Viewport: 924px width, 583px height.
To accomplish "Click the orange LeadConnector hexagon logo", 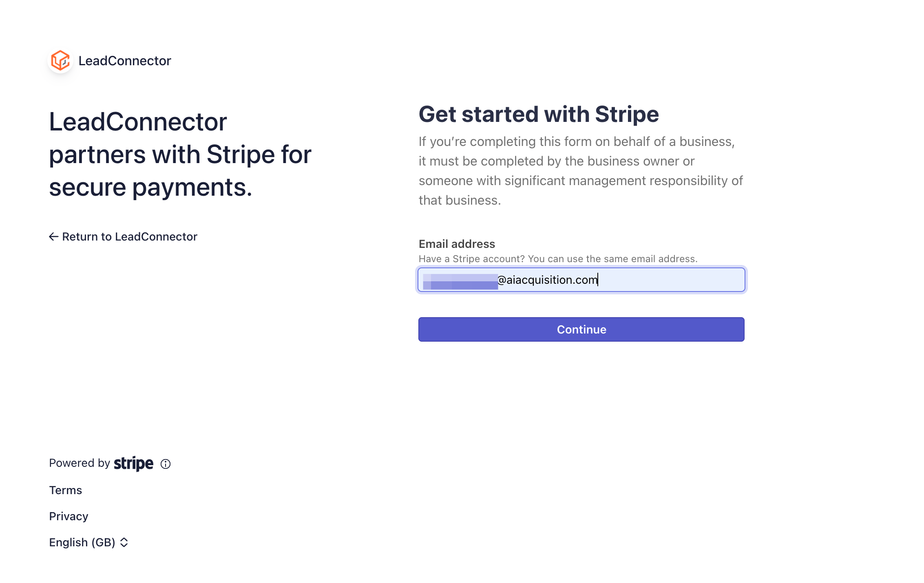I will pos(60,60).
